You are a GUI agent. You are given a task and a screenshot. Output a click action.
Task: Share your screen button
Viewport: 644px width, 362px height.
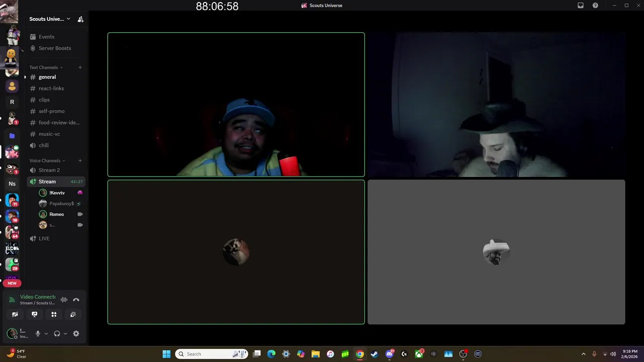point(34,314)
